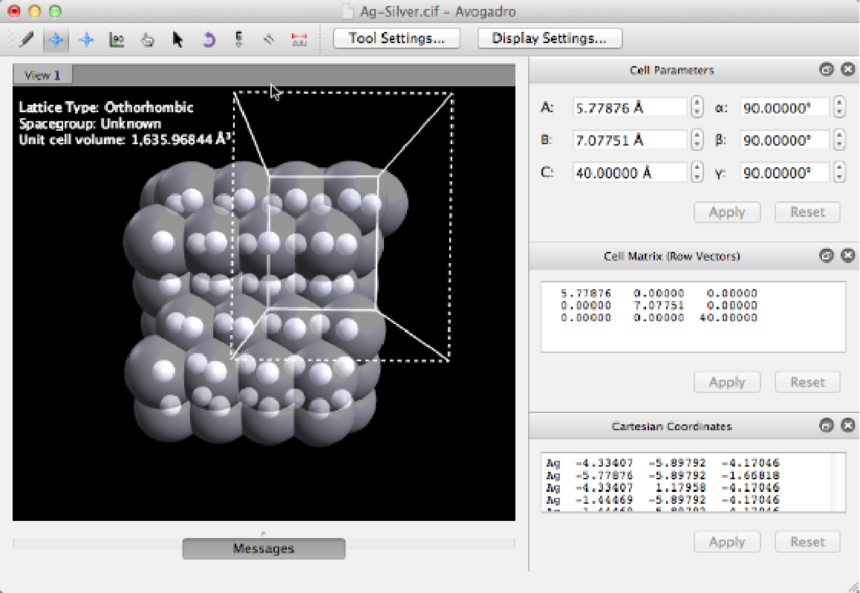Select the Draw pencil tool
The height and width of the screenshot is (593, 860).
[26, 39]
